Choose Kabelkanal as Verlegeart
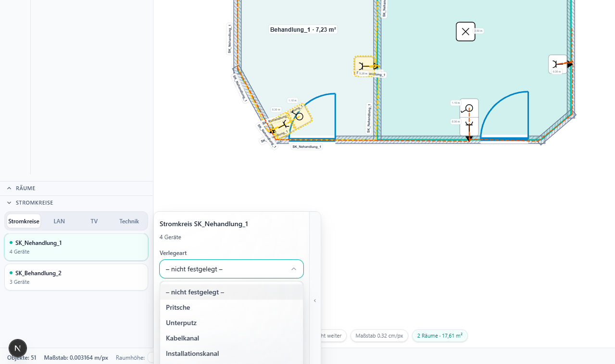The width and height of the screenshot is (615, 364). pyautogui.click(x=231, y=338)
